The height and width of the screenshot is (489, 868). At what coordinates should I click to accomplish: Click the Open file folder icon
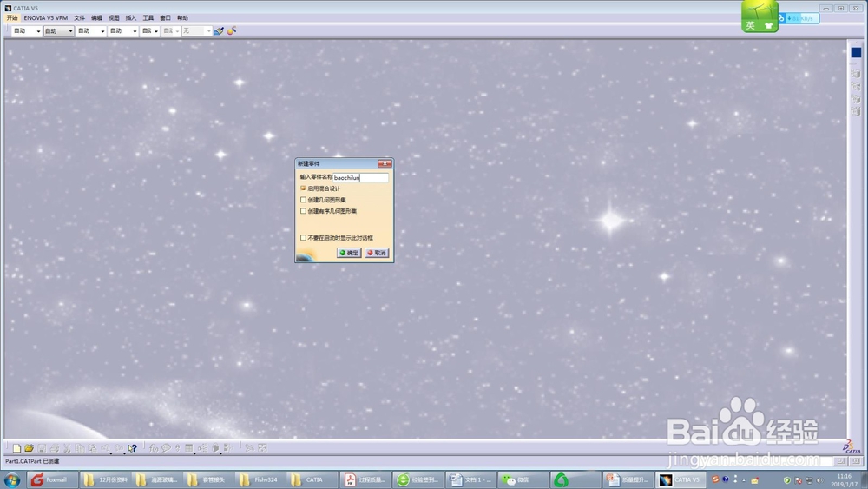coord(29,448)
